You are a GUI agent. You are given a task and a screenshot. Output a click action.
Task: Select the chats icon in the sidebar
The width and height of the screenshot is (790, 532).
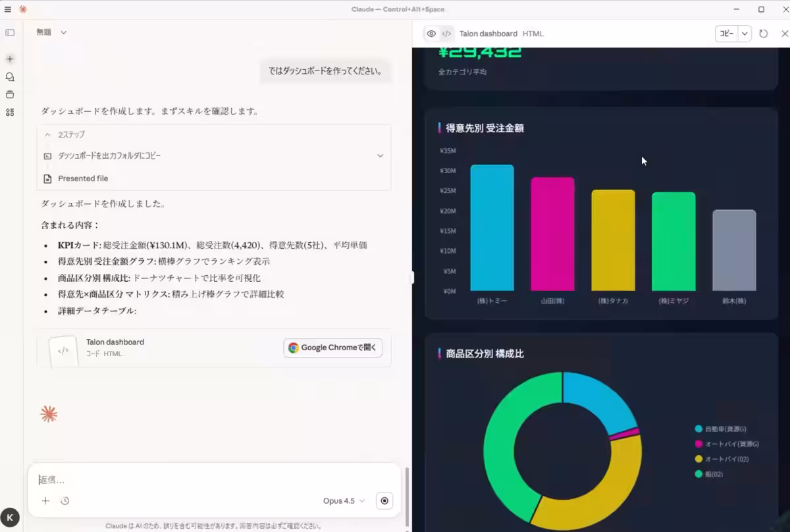(10, 76)
